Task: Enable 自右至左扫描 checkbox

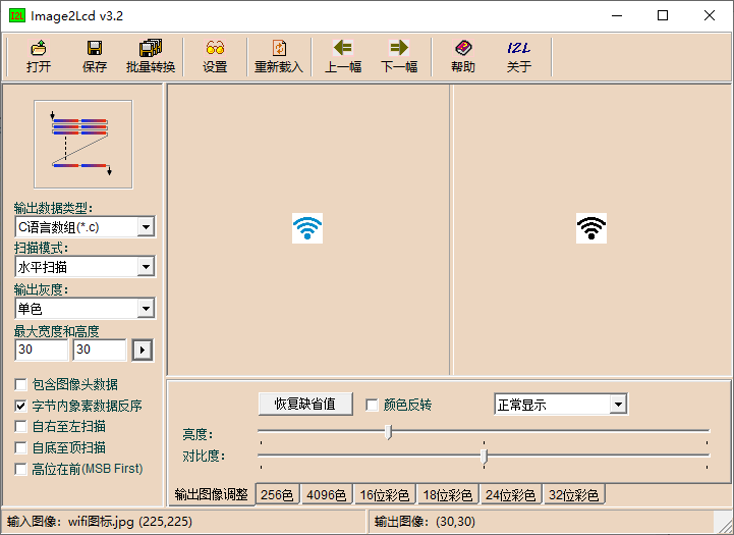Action: pyautogui.click(x=21, y=426)
